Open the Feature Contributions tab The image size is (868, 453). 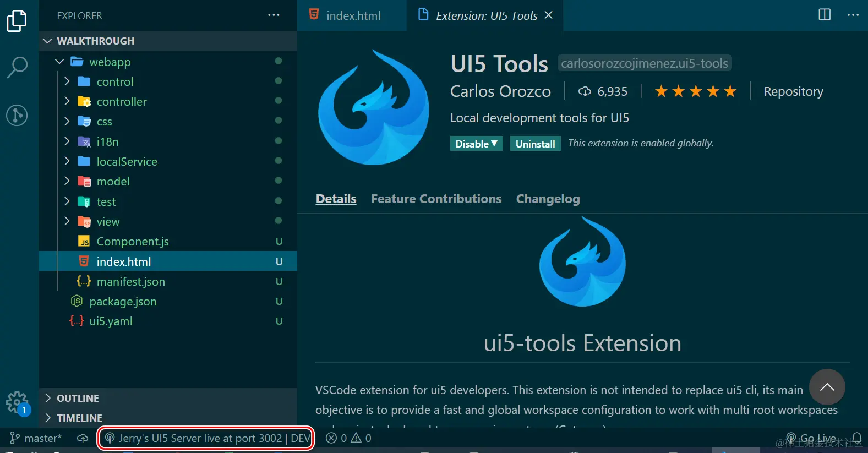[436, 199]
